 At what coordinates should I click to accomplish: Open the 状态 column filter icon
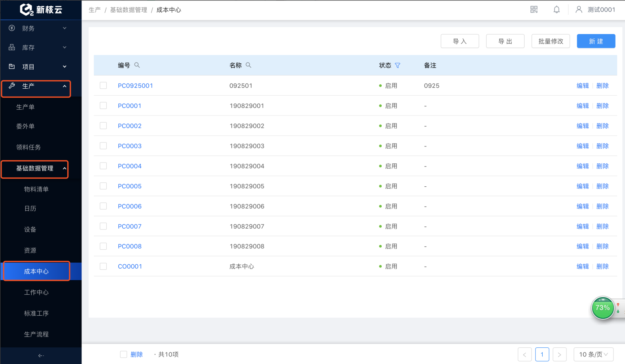398,65
